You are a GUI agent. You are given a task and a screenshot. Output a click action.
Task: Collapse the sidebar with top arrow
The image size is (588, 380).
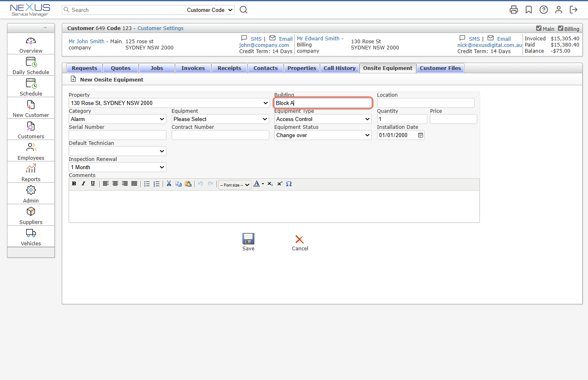(x=45, y=28)
